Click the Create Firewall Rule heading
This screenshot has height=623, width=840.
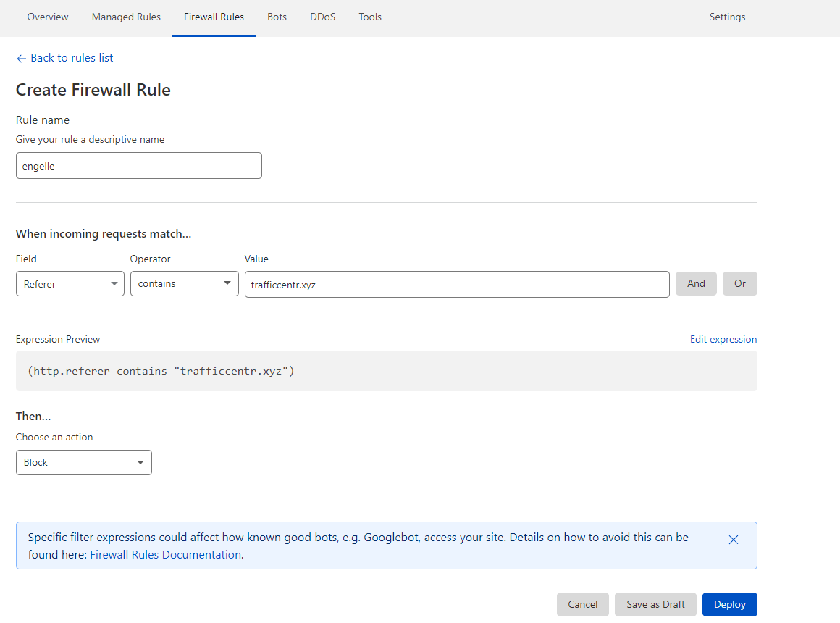[x=93, y=90]
